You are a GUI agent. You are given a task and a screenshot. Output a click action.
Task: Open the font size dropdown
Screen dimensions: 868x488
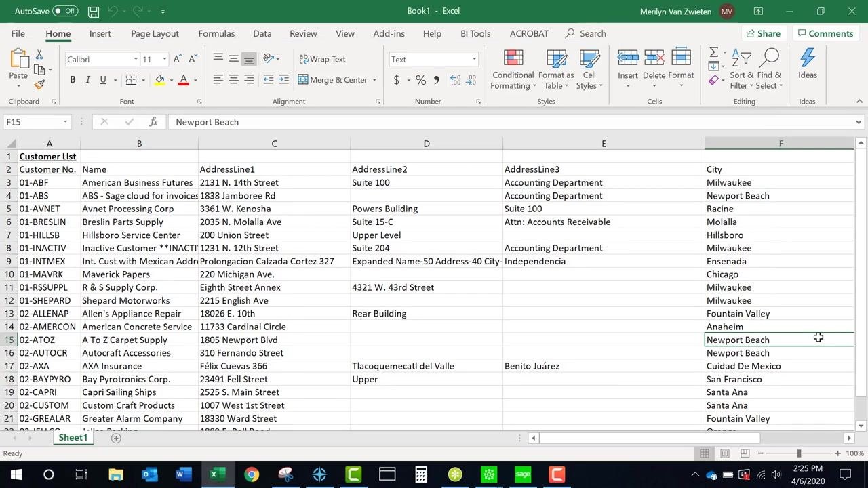pyautogui.click(x=164, y=60)
